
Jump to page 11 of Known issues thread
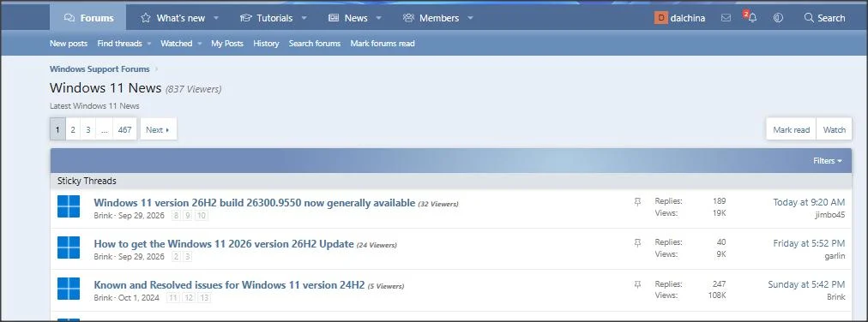[x=172, y=298]
